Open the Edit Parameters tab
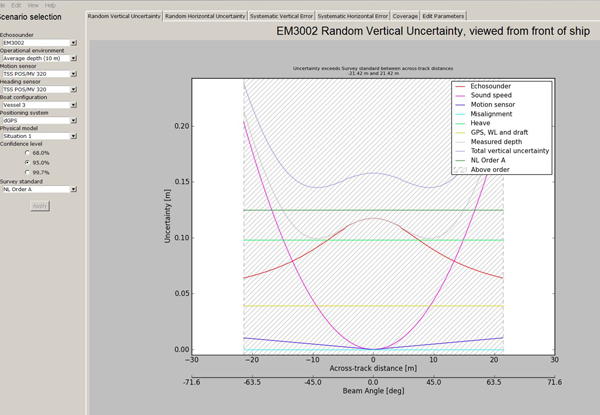The height and width of the screenshot is (415, 600). pyautogui.click(x=442, y=16)
